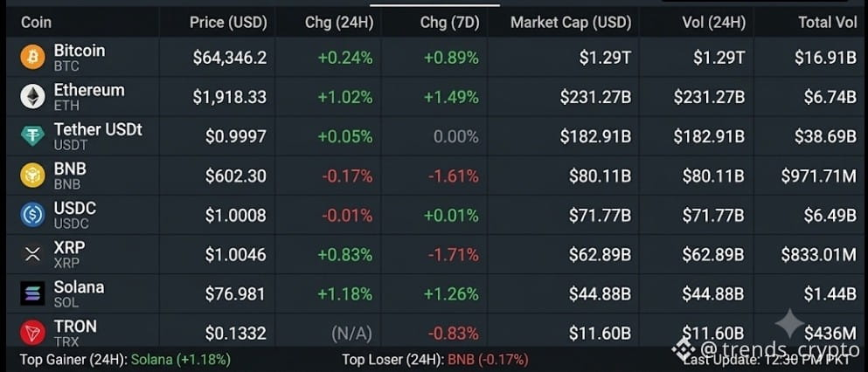Screen dimensions: 868x372
Task: Open the Solana coin name link
Action: tap(79, 287)
